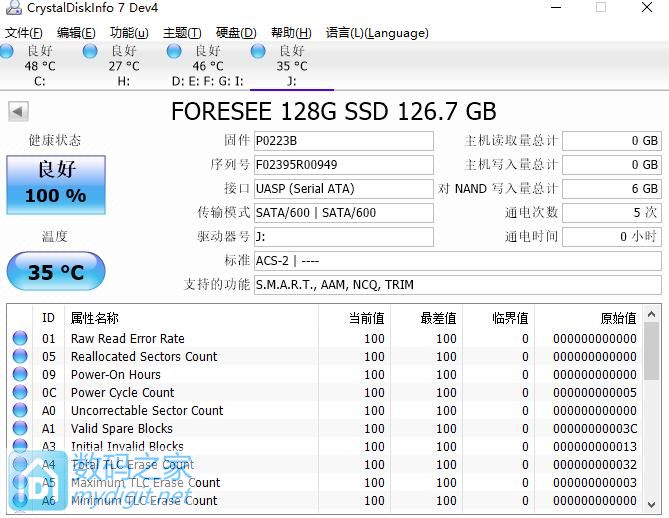Select the Valid Spare Blocks row
Viewport: 669px width, 518px height.
click(x=326, y=428)
